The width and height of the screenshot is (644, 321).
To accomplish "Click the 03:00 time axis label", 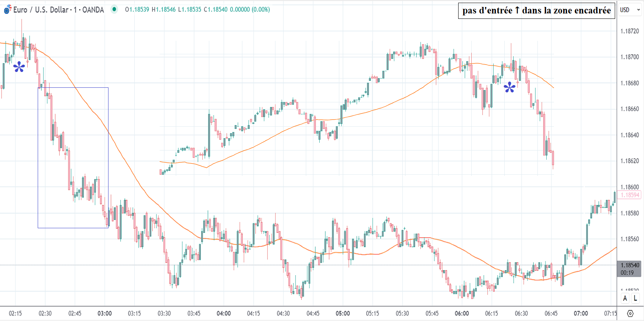I will coord(105,313).
